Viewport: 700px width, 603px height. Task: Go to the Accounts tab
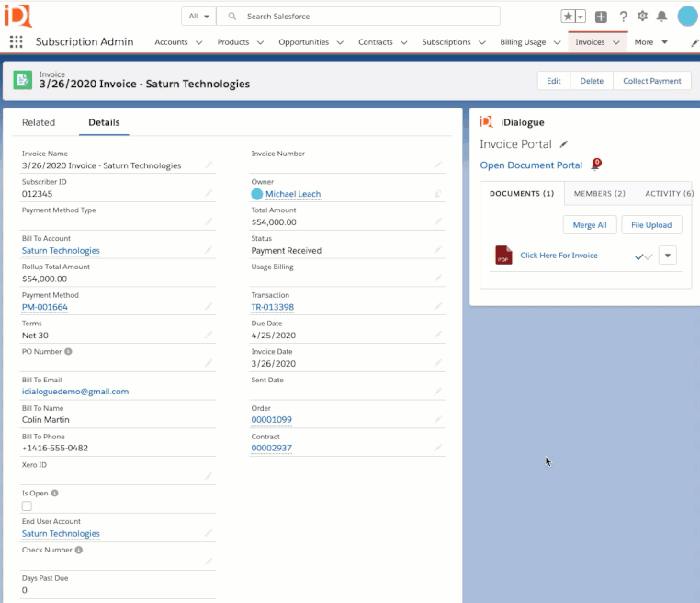click(171, 42)
